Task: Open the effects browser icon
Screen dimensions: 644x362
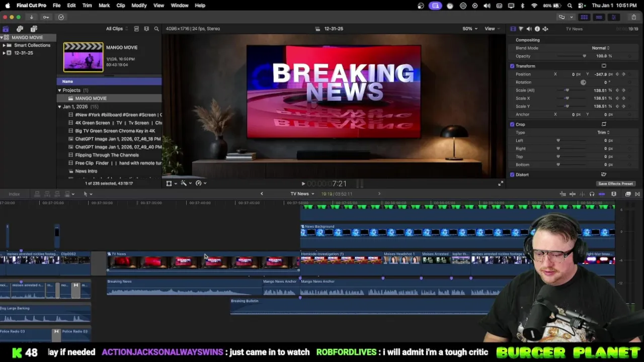Action: pyautogui.click(x=628, y=194)
